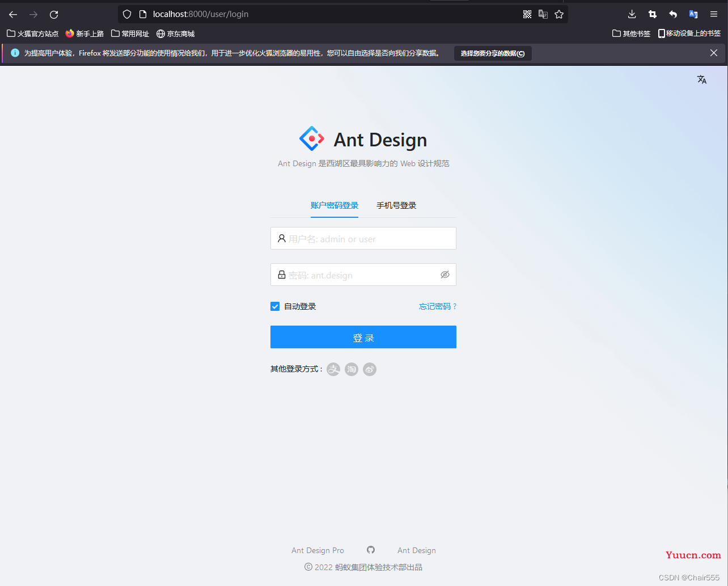Toggle password visibility eye icon

(445, 275)
